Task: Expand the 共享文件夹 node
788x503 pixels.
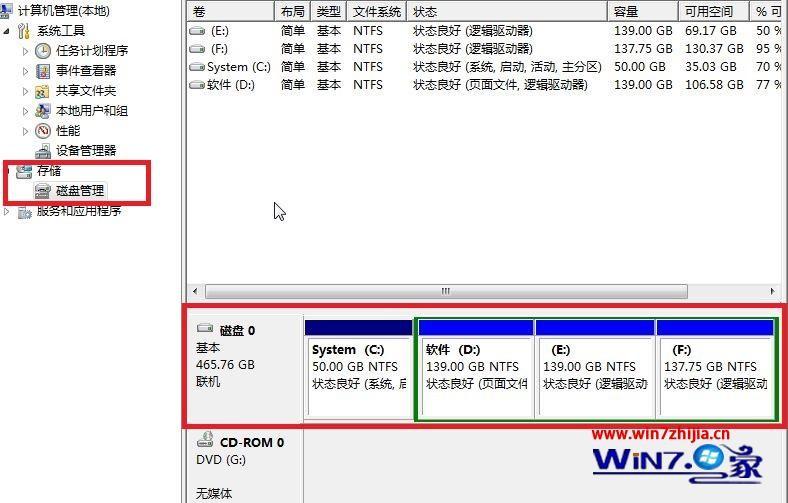Action: tap(25, 91)
